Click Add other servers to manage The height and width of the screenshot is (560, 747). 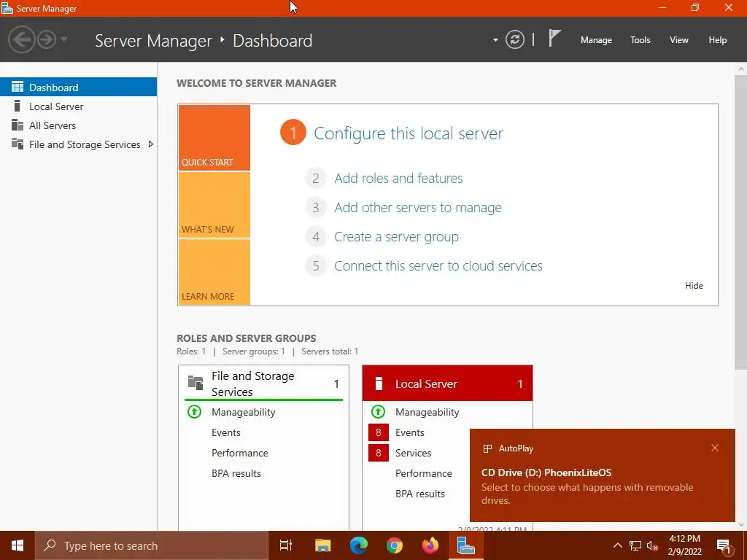click(x=418, y=208)
